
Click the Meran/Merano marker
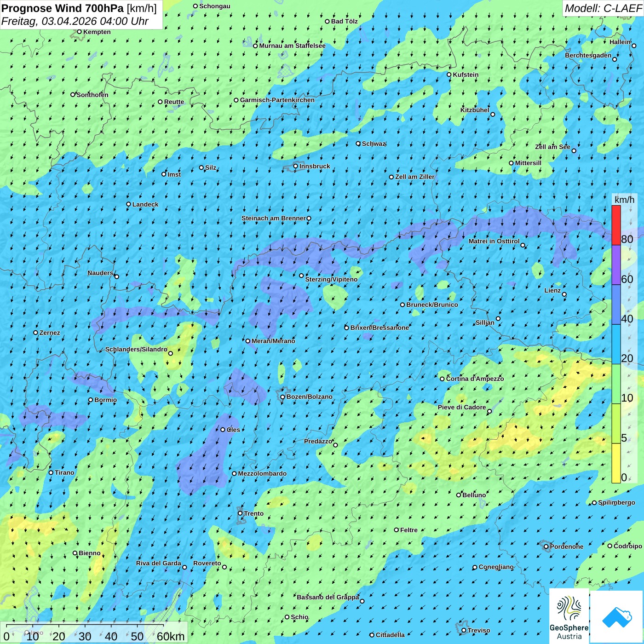coord(248,341)
